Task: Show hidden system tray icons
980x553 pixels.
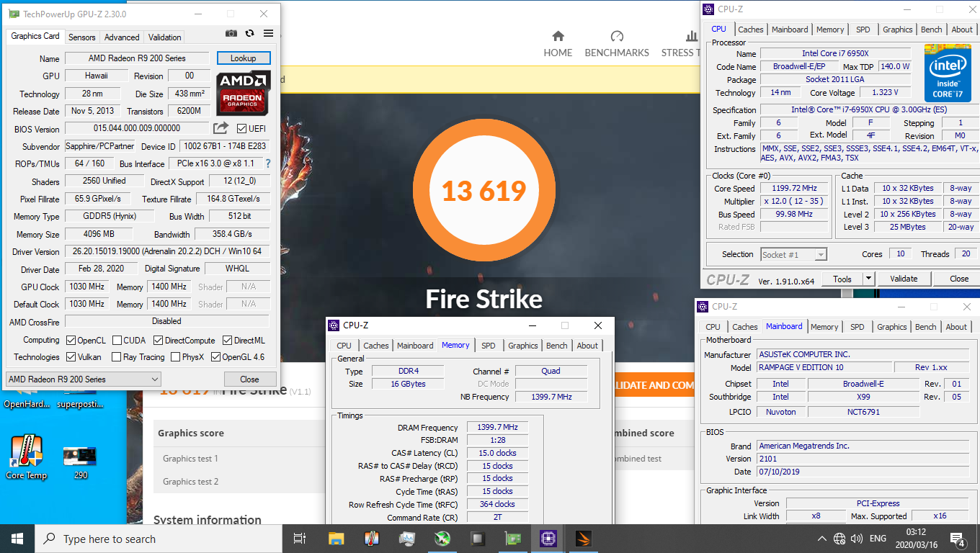Action: coord(822,539)
